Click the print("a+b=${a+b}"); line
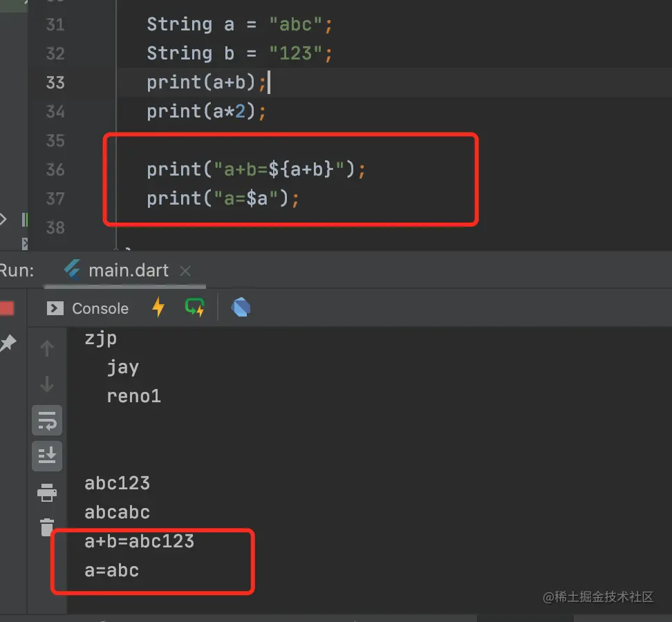 pos(256,169)
